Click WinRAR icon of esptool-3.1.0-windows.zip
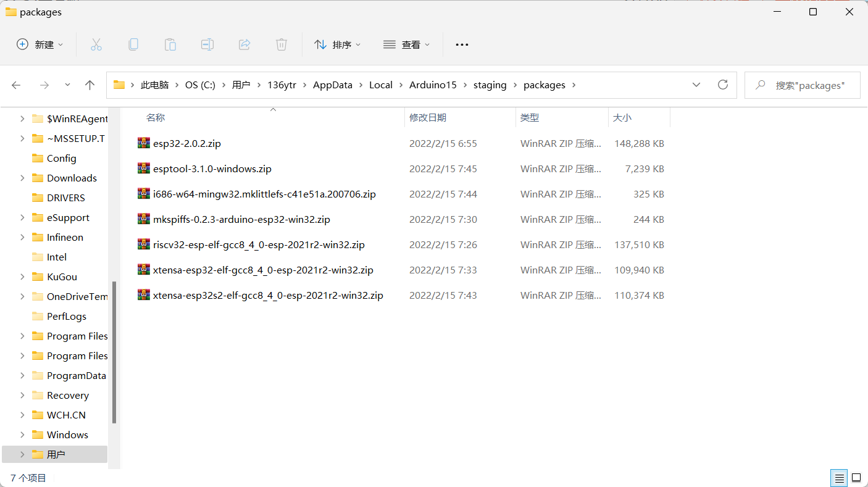This screenshot has width=868, height=487. pyautogui.click(x=144, y=169)
